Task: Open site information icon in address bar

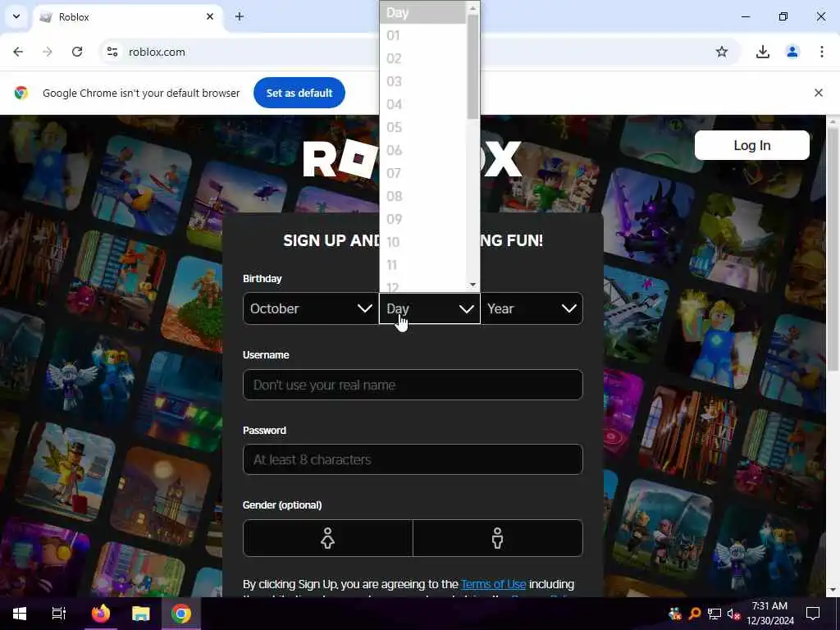Action: [x=112, y=52]
